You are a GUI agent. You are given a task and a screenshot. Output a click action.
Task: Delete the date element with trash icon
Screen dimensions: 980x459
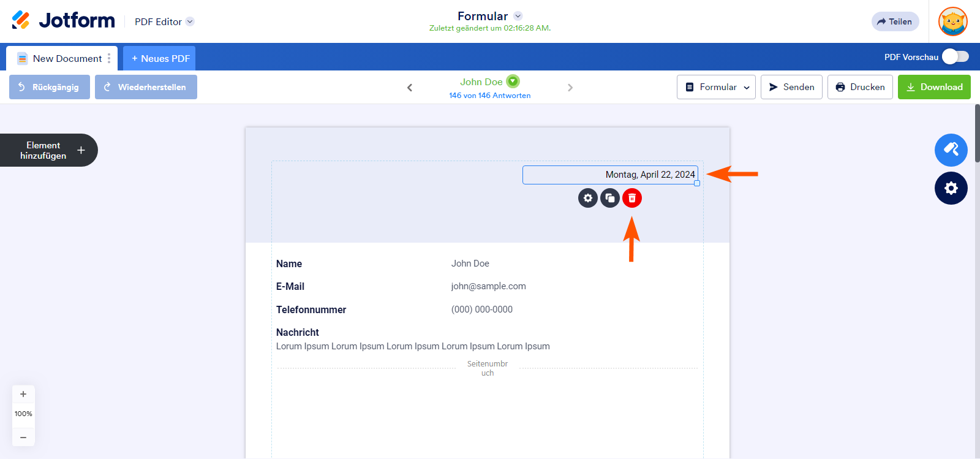[632, 198]
